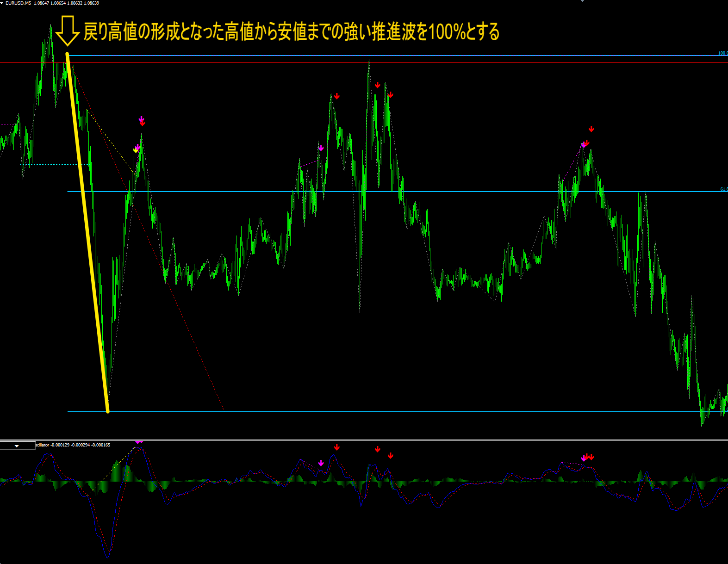Click the gray chart shift marker at top
The image size is (728, 564).
[582, 1]
